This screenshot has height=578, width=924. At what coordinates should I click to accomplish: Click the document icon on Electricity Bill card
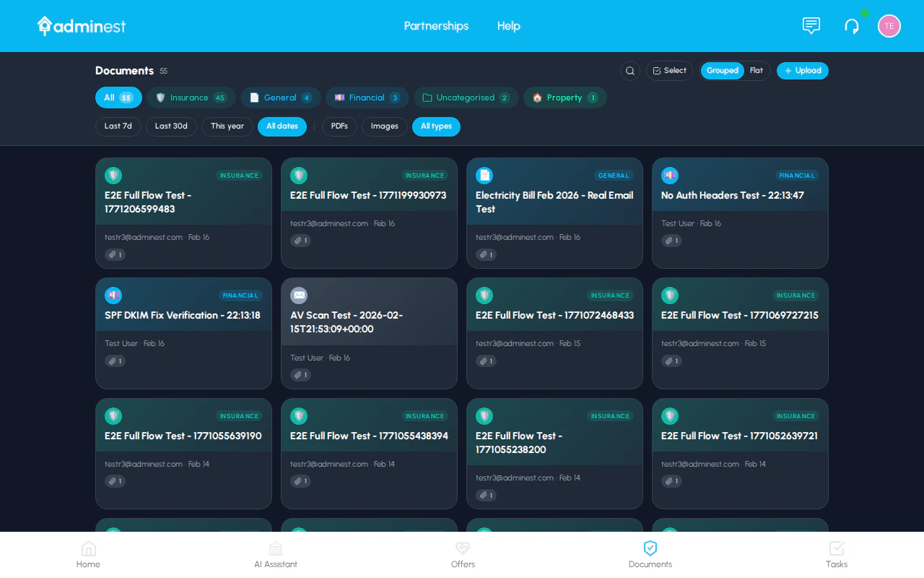pos(484,176)
